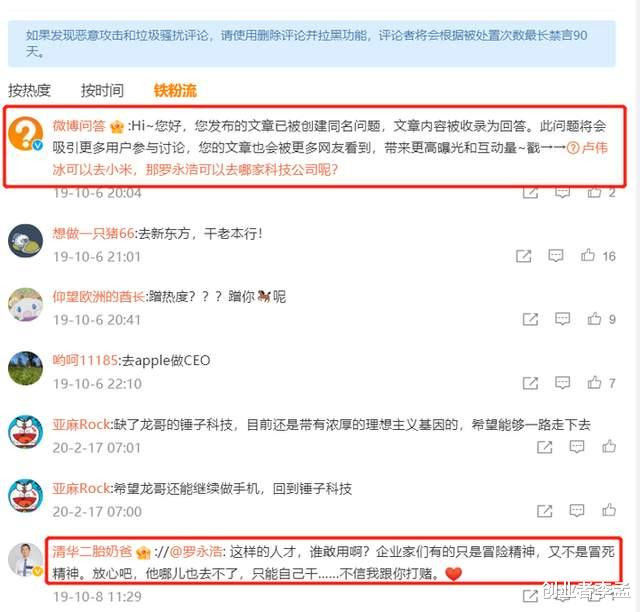The width and height of the screenshot is (640, 612).
Task: Sort comments by 按热度
Action: (29, 90)
